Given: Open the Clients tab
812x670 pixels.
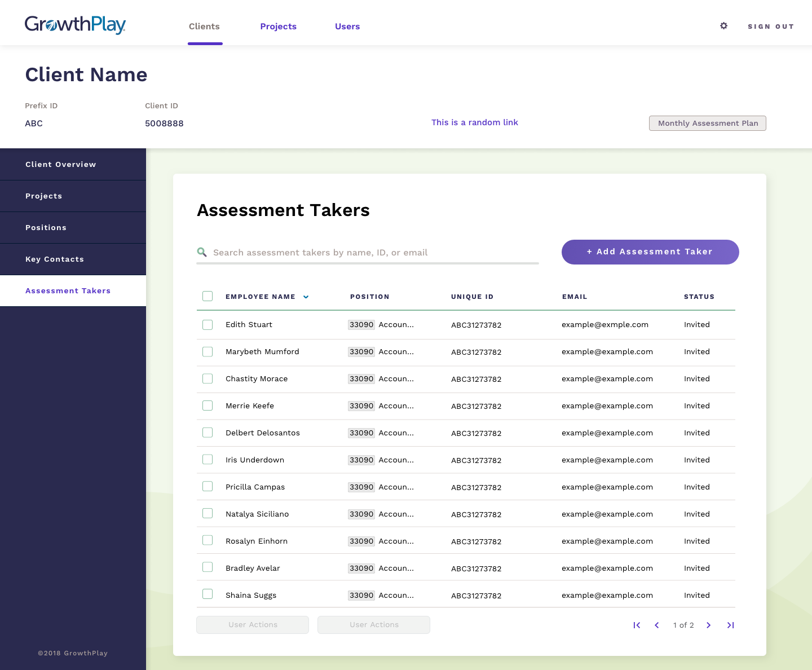Looking at the screenshot, I should pyautogui.click(x=204, y=27).
